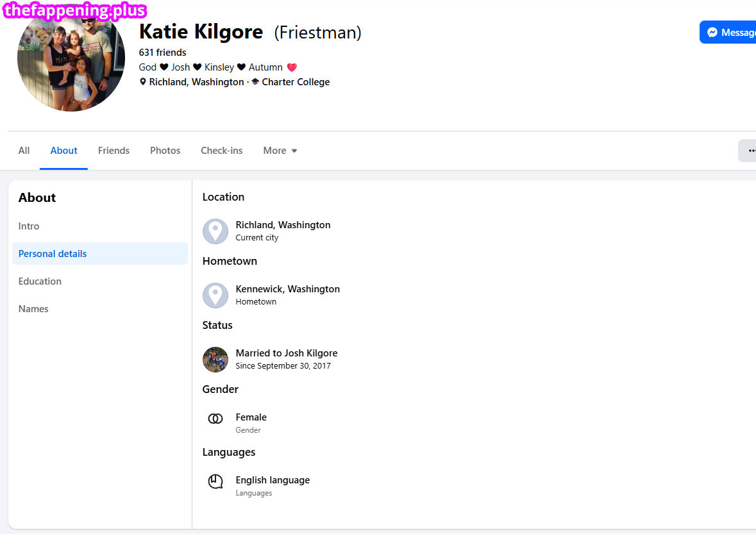Open the Married to Josh Kilgore link
The width and height of the screenshot is (756, 534).
click(x=287, y=353)
